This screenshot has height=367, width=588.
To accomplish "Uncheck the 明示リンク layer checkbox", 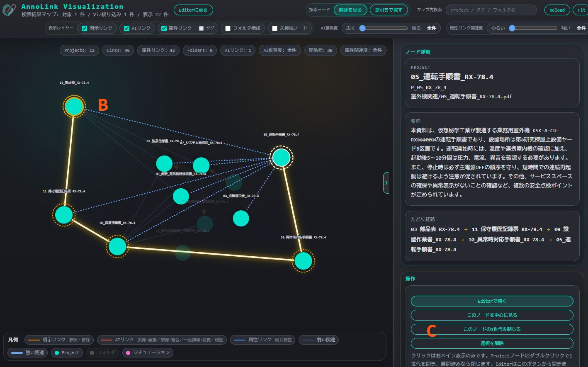I will (85, 28).
